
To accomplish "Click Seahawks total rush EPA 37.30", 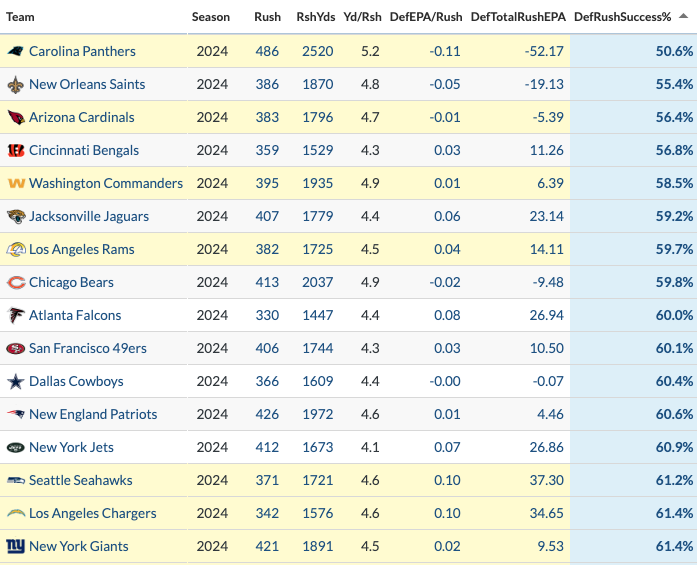I will click(546, 481).
